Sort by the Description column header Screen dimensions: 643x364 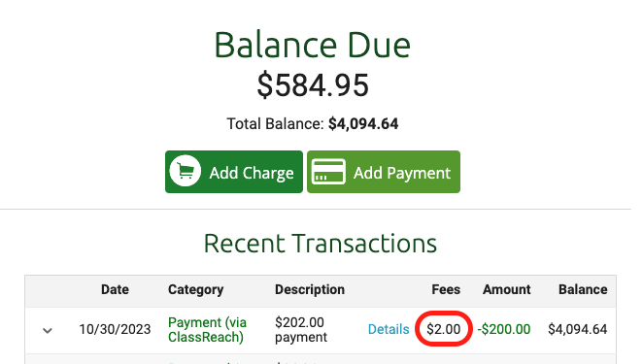click(x=310, y=289)
